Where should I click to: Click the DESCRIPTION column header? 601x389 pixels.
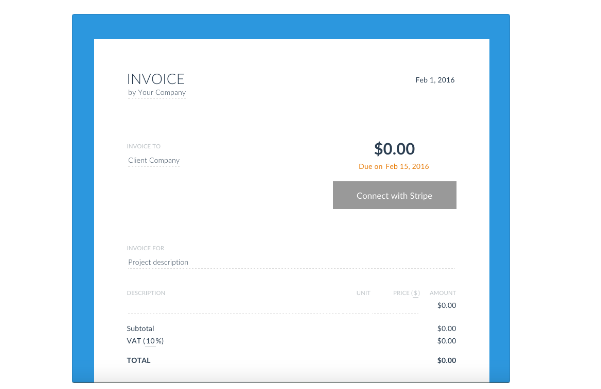[146, 293]
